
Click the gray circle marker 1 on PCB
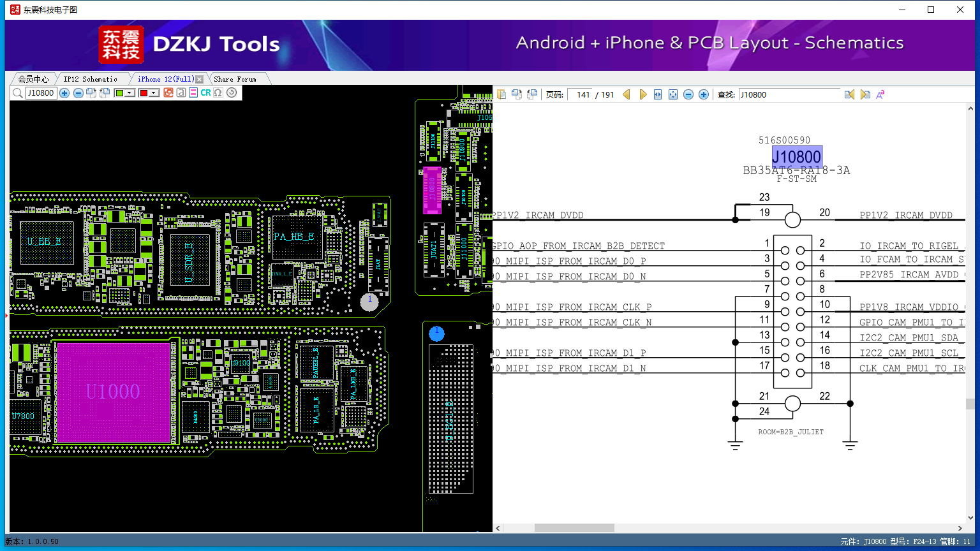coord(369,302)
